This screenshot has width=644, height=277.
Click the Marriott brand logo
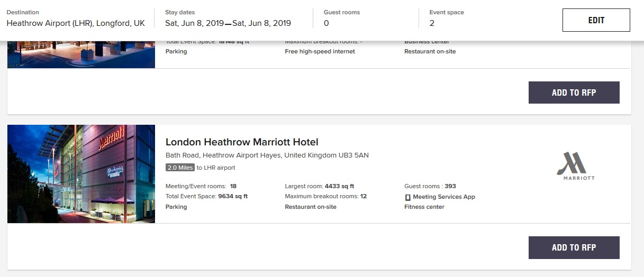(x=575, y=166)
